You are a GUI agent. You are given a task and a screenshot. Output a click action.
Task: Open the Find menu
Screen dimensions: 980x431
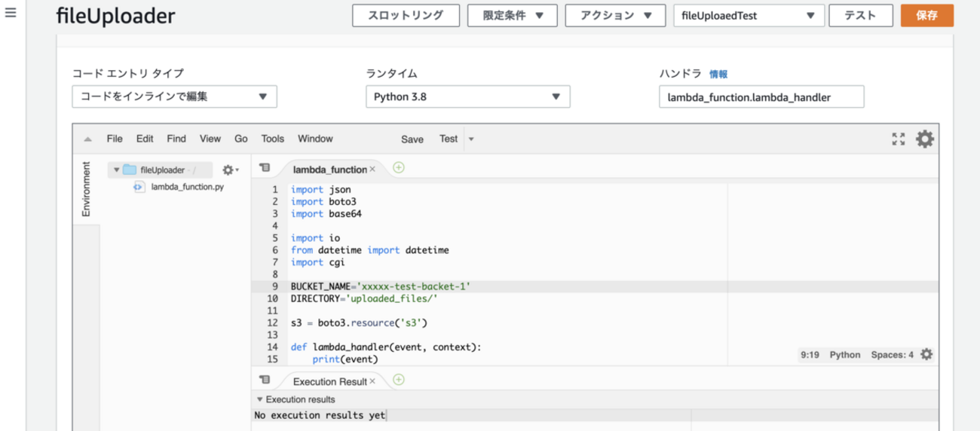click(176, 139)
